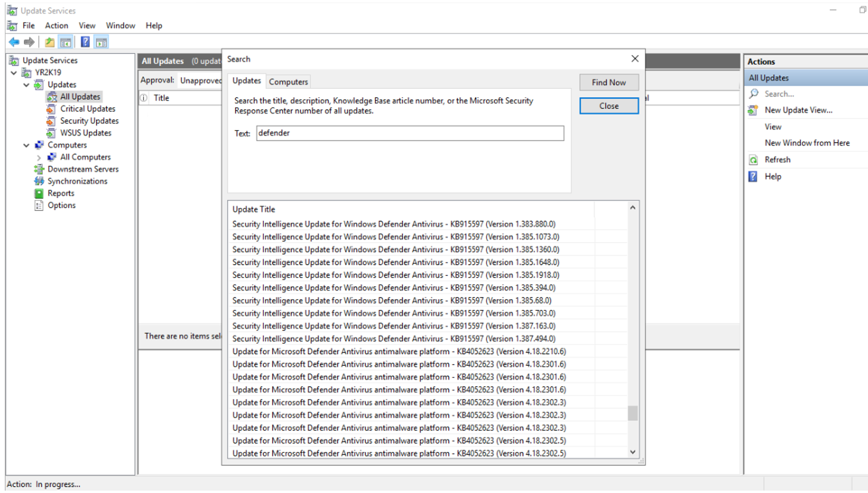Click the Close button in Search dialog
868x493 pixels.
pyautogui.click(x=609, y=106)
